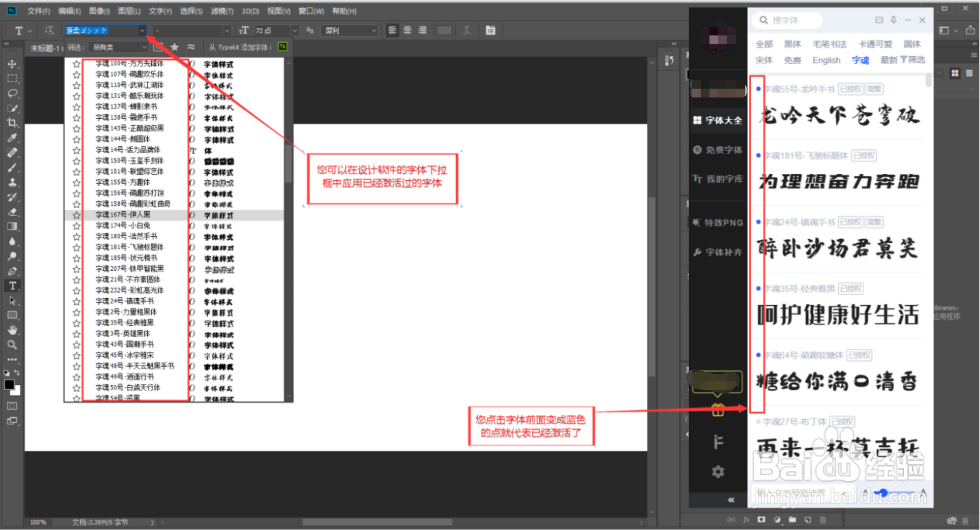The width and height of the screenshot is (980, 530).
Task: Favorite the 字魂167号-伊人黑 font star
Action: (x=76, y=215)
